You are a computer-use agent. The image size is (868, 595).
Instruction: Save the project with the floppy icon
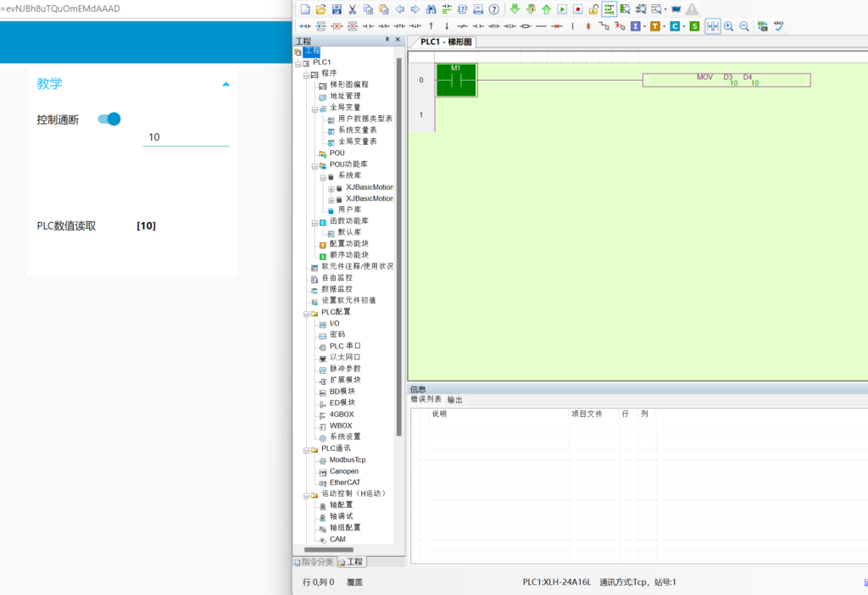click(337, 8)
